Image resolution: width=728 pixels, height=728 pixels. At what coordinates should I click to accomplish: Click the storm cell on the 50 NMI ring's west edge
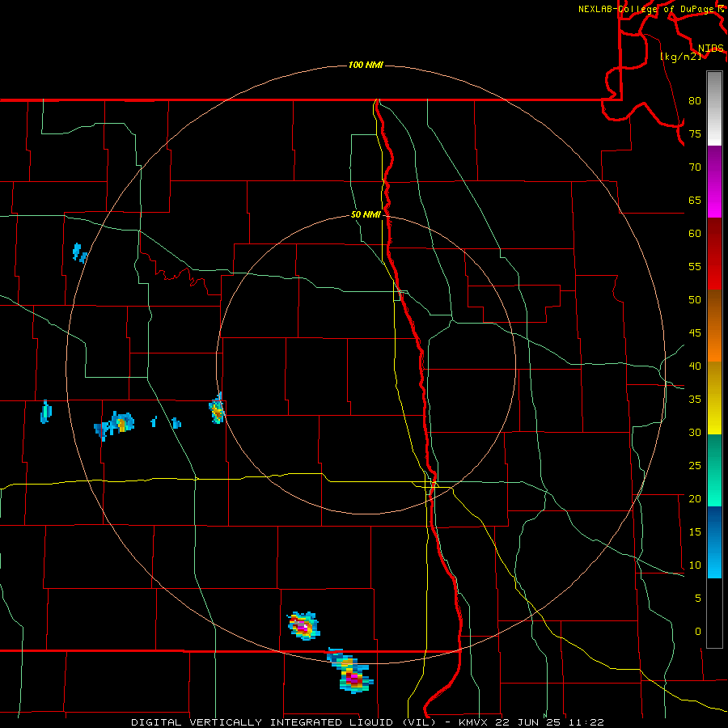click(217, 408)
